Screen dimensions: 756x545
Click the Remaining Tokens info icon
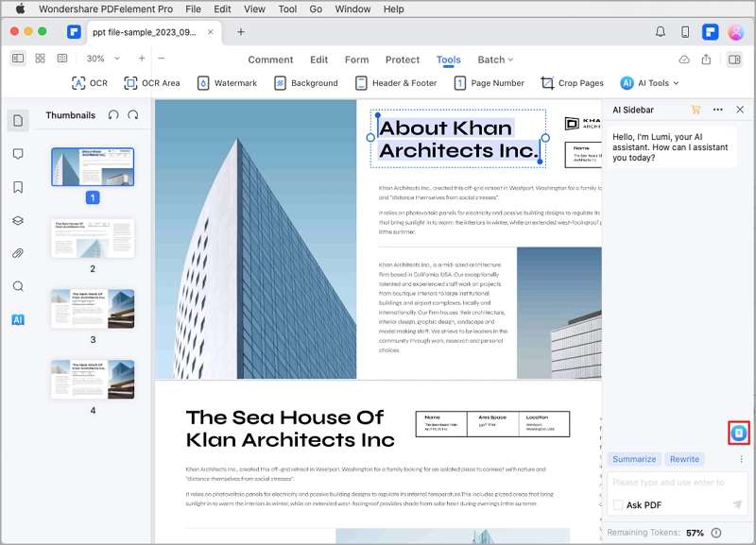click(x=716, y=533)
